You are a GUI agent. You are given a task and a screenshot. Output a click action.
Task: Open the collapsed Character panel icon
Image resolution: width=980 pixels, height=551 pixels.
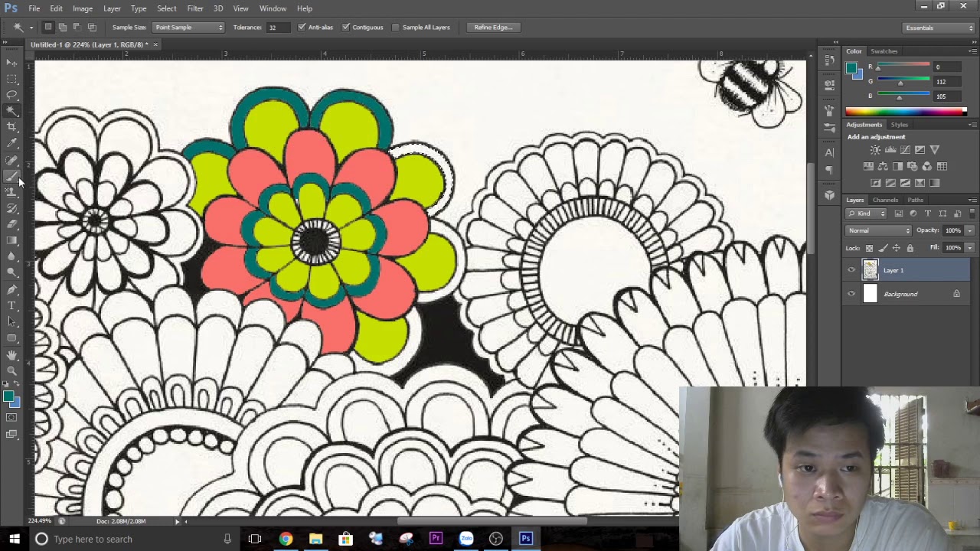(829, 152)
